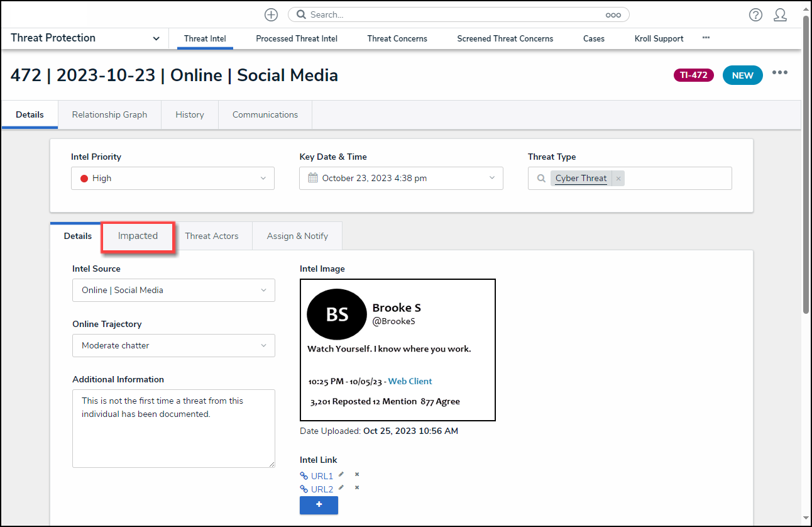812x527 pixels.
Task: Open the Relationship Graph tab
Action: tap(109, 115)
